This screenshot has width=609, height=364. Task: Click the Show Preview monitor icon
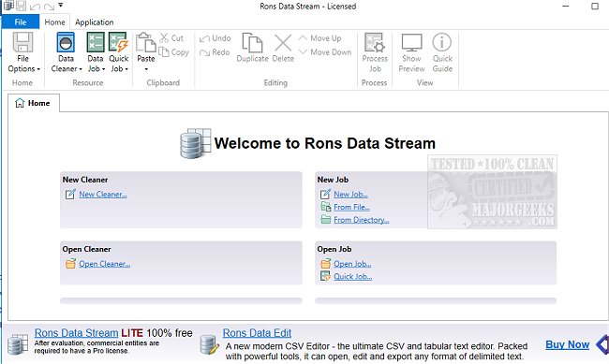[x=411, y=42]
